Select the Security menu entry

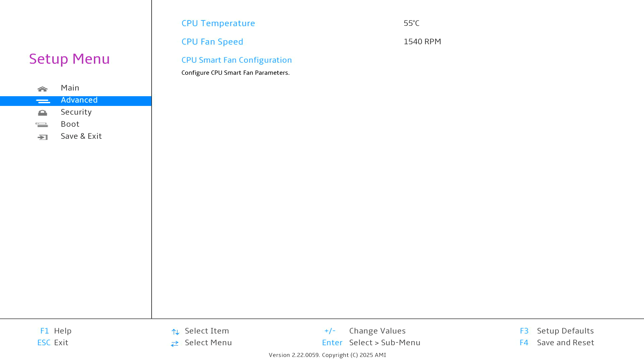click(x=76, y=112)
